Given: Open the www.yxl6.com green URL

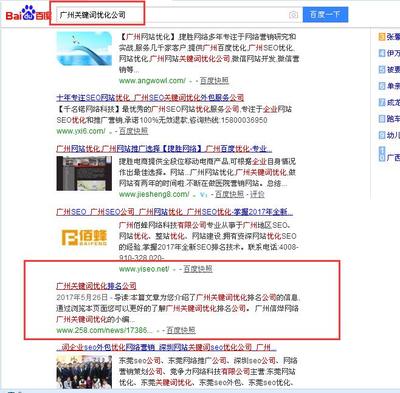Looking at the screenshot, I should pos(81,131).
